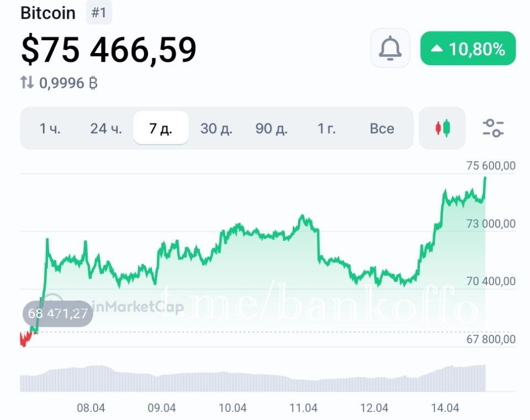Click the BTC conversion arrows icon

coord(27,83)
